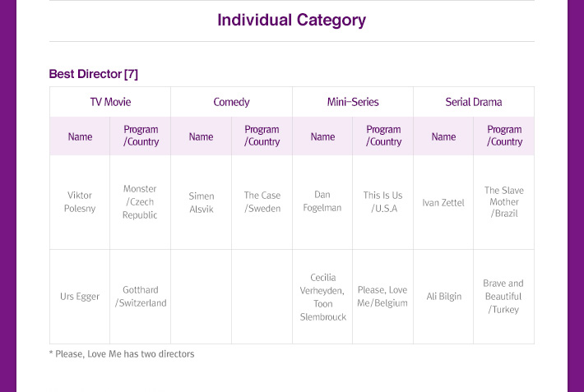Select the Serial Drama column header
The width and height of the screenshot is (584, 392).
coord(474,102)
